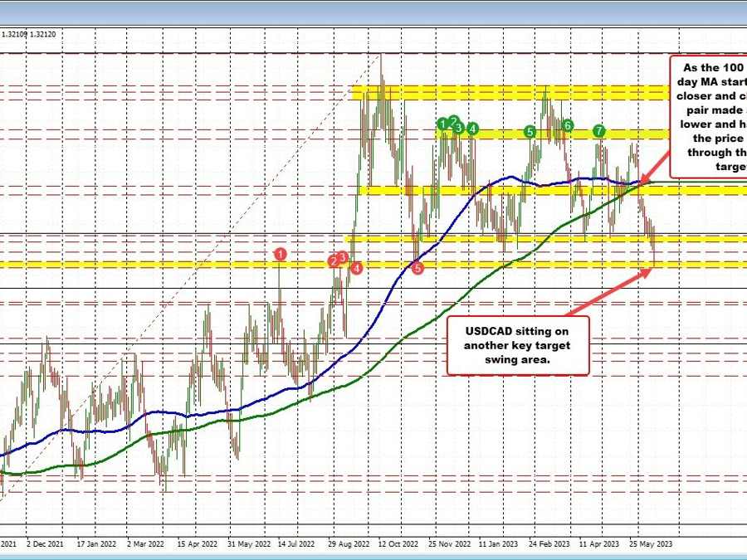Select the red number 5 chart marker
Image resolution: width=747 pixels, height=560 pixels.
(417, 269)
